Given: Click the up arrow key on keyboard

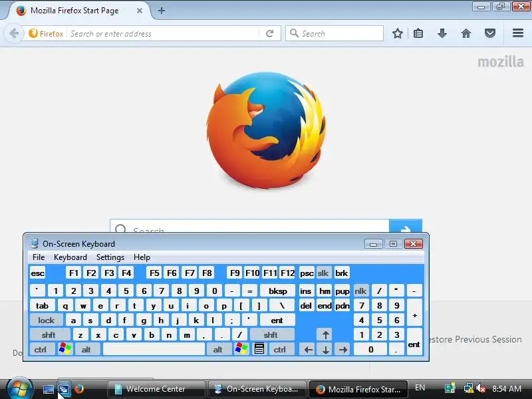Looking at the screenshot, I should (x=325, y=335).
